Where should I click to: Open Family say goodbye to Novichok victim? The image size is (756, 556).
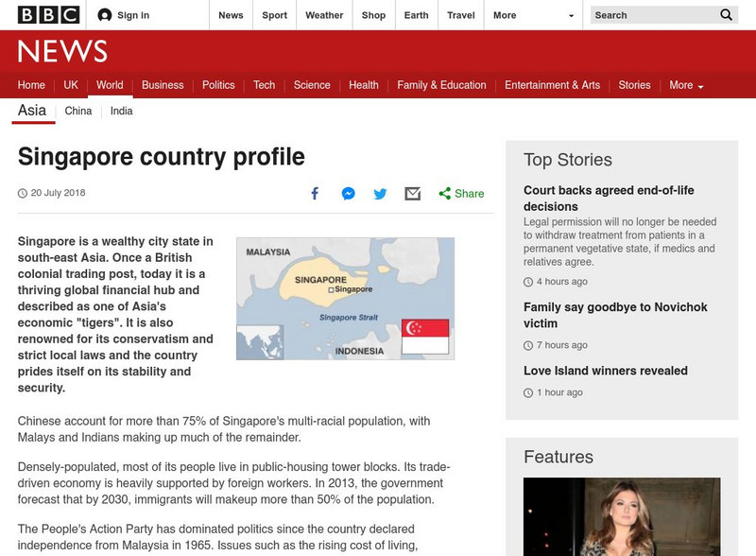click(615, 315)
